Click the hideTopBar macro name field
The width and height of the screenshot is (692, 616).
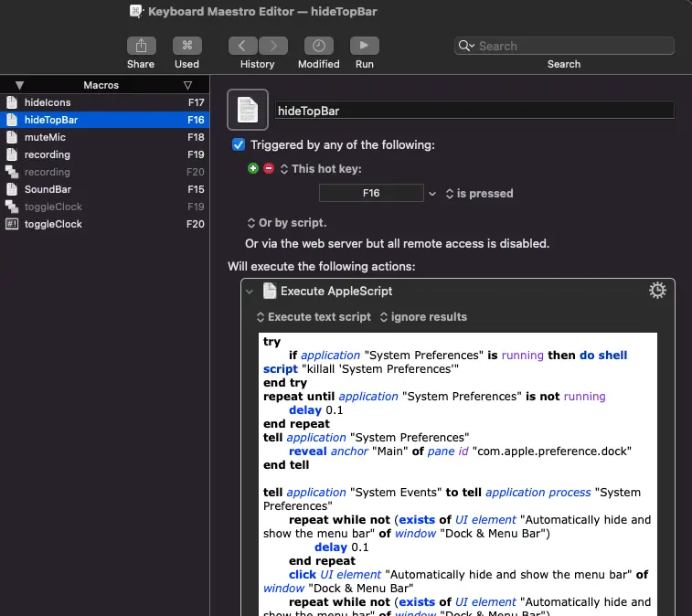coord(474,111)
